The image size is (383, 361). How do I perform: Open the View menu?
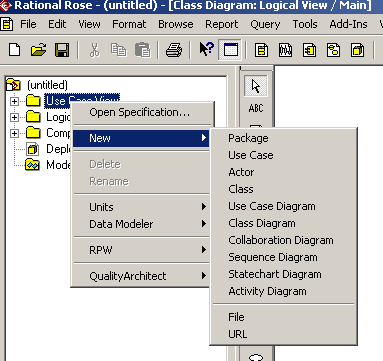pos(89,24)
